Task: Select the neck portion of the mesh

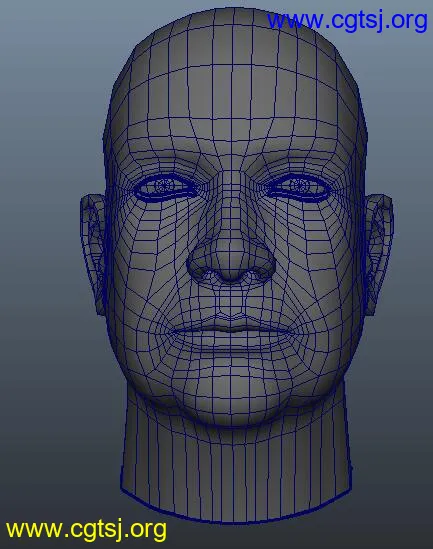Action: point(235,466)
